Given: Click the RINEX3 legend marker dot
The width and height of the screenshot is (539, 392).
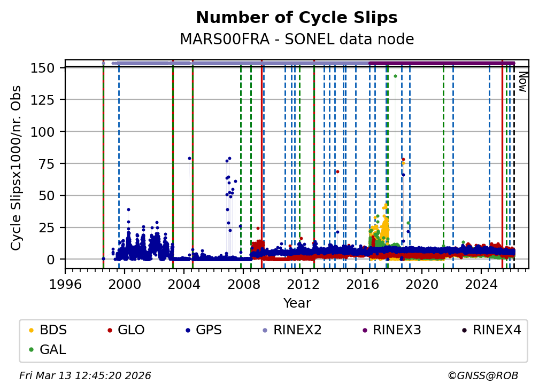Looking at the screenshot, I should click(364, 331).
